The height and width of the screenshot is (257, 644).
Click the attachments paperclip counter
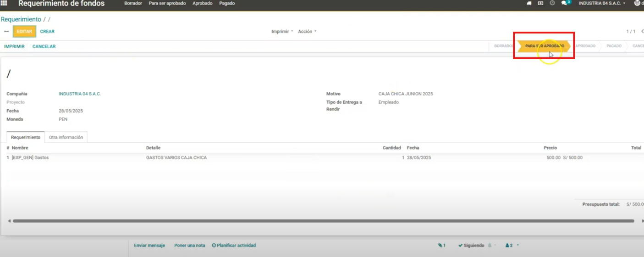point(441,246)
